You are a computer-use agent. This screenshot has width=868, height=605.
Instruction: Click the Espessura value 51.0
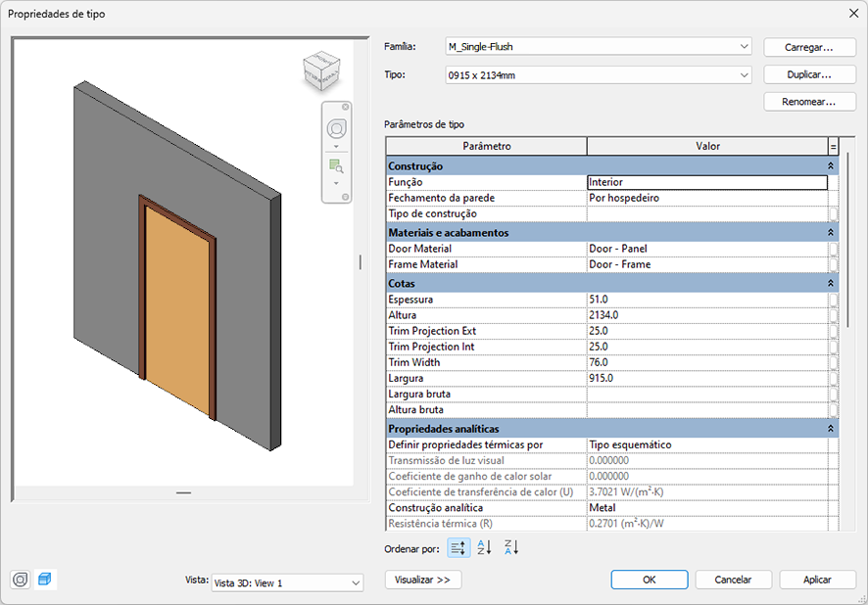[707, 300]
